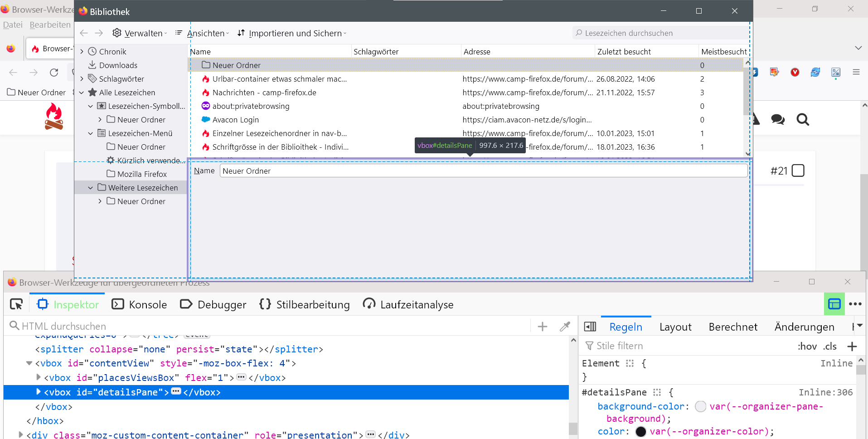Open the DevTools three-dots options menu
868x439 pixels.
[855, 304]
